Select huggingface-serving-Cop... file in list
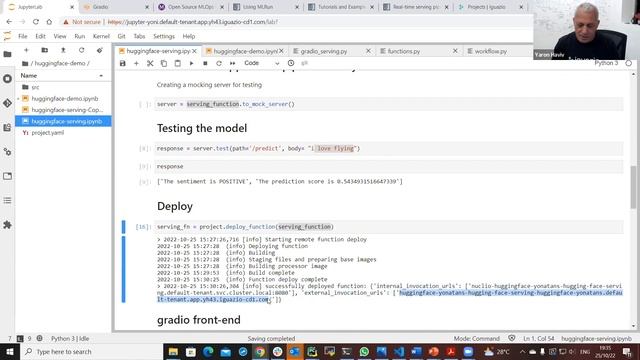 click(63, 110)
